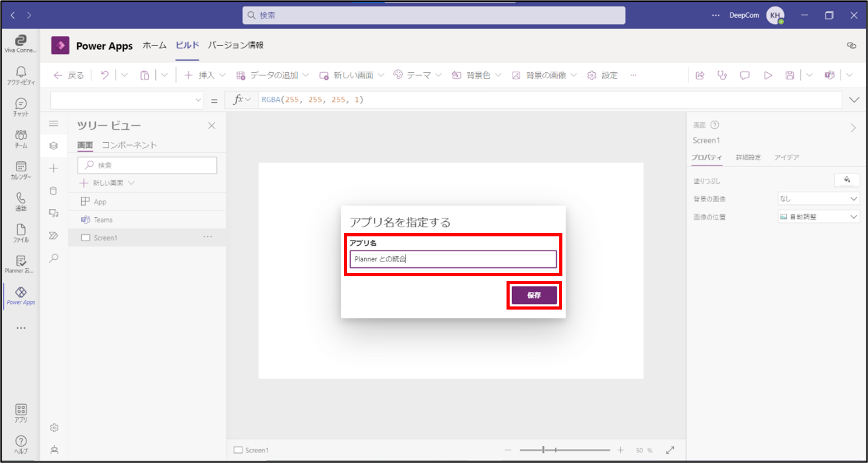868x463 pixels.
Task: Open Files (ファイル) in sidebar
Action: 20,233
